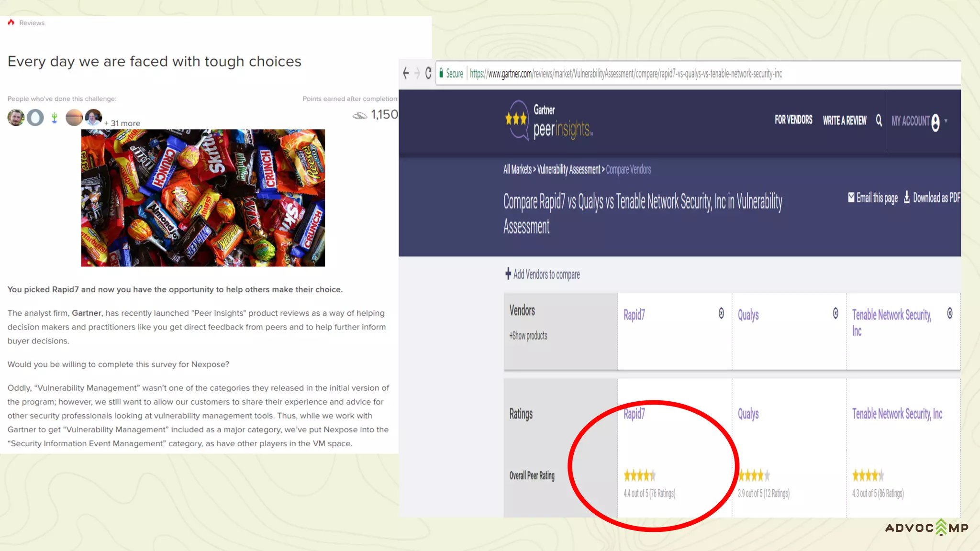The width and height of the screenshot is (980, 551).
Task: Remove the Qualys vendor from the comparison
Action: tap(835, 313)
